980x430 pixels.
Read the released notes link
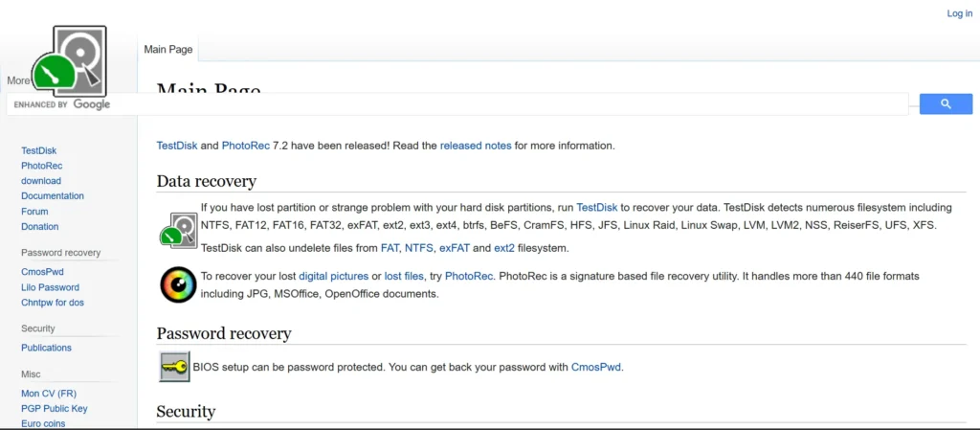[476, 146]
